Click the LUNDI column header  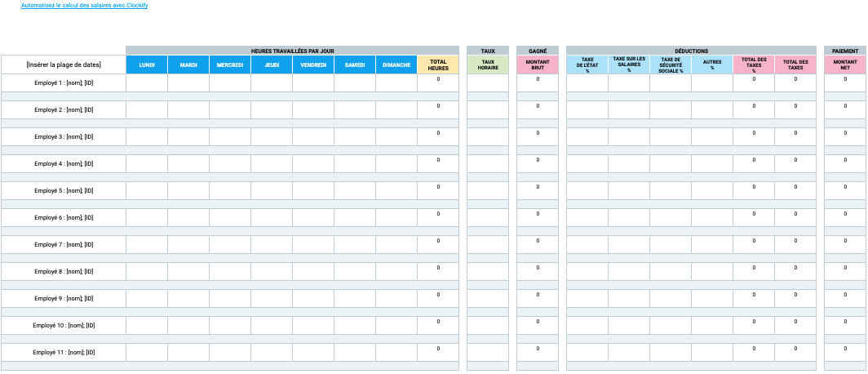pos(147,65)
